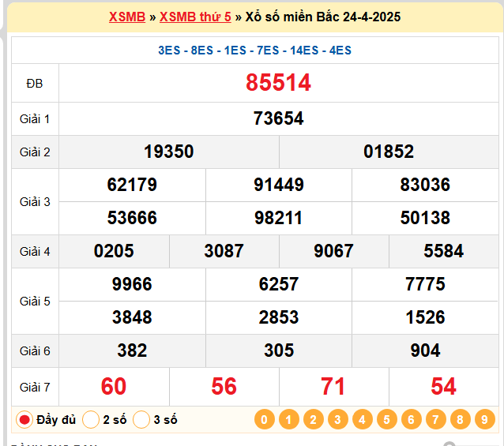Click the Giải 4 number 3087

tap(224, 251)
